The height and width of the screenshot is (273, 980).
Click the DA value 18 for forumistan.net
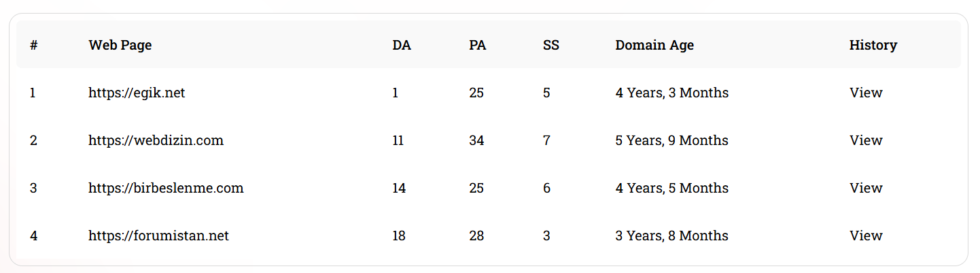[x=399, y=236]
